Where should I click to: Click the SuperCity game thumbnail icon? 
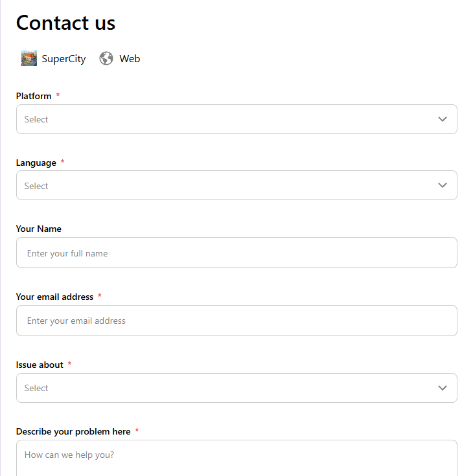click(29, 59)
